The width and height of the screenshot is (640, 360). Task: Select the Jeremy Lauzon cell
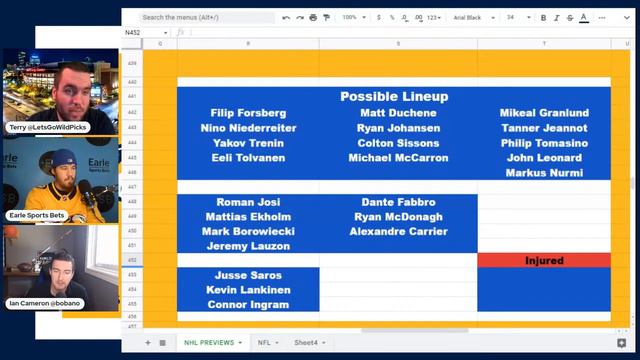click(248, 246)
